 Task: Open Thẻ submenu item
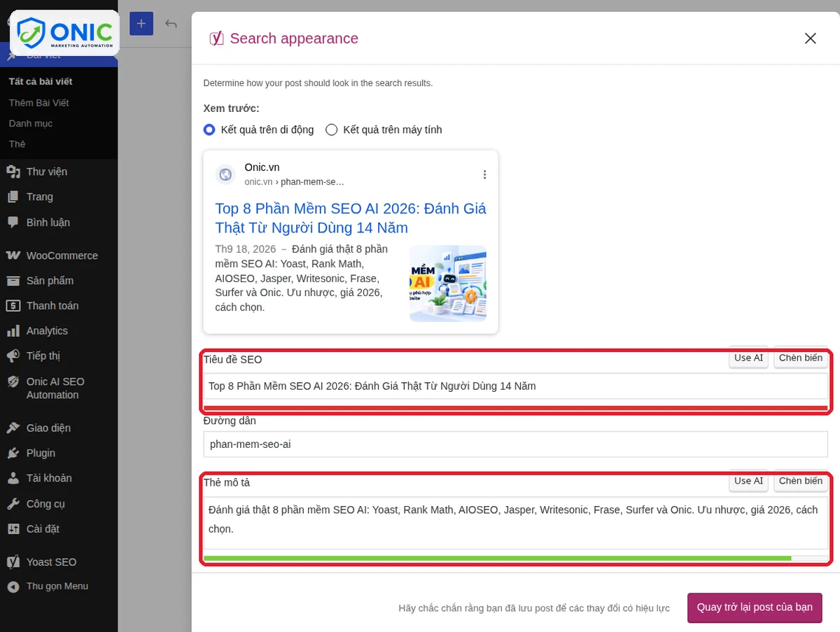point(17,143)
